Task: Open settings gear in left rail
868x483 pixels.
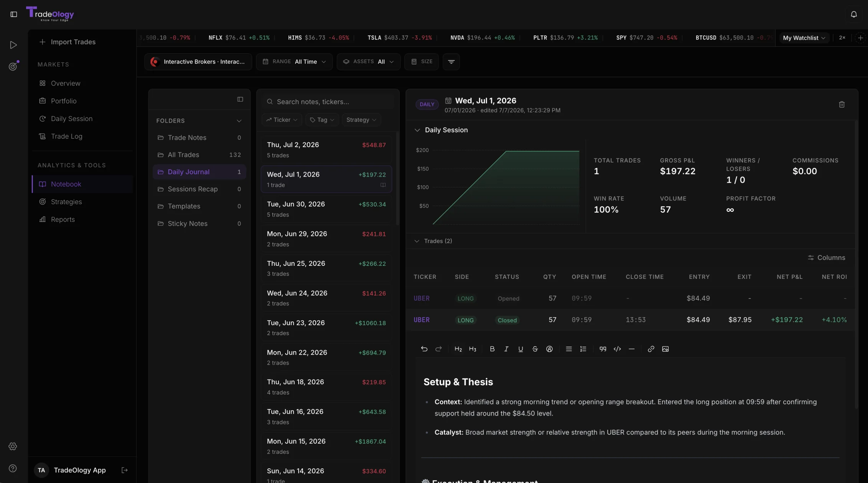Action: point(13,446)
